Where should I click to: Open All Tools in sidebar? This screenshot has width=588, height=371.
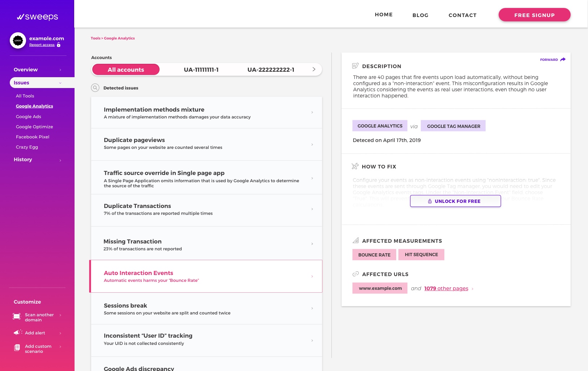click(x=25, y=96)
